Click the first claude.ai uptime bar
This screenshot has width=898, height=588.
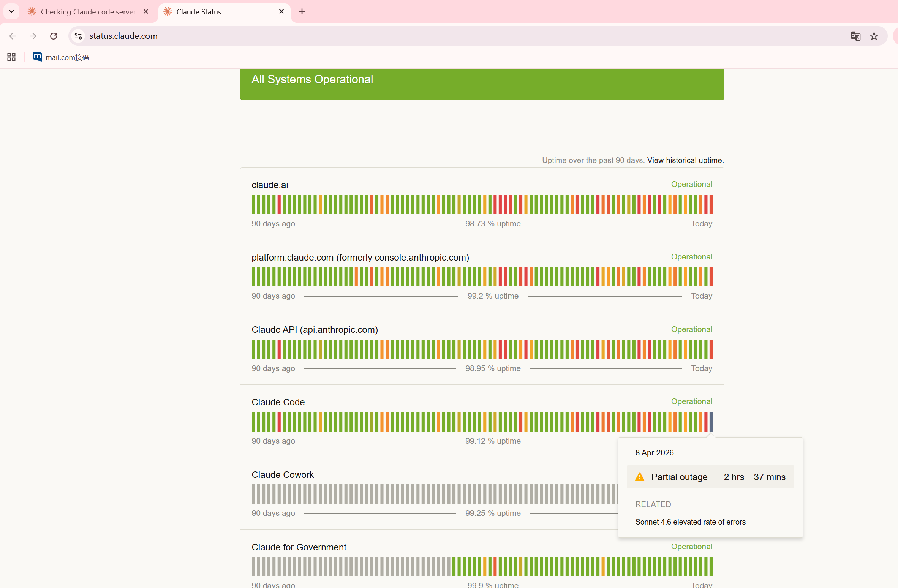pyautogui.click(x=253, y=204)
